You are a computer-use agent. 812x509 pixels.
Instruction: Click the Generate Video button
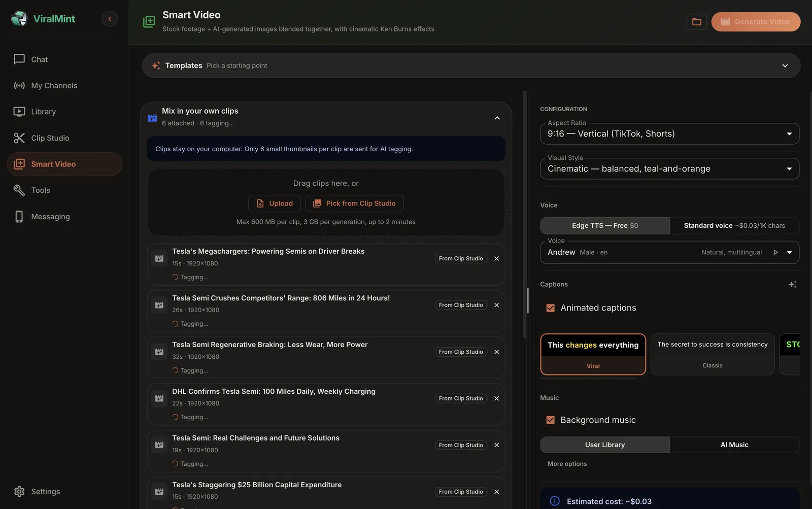[x=756, y=22]
